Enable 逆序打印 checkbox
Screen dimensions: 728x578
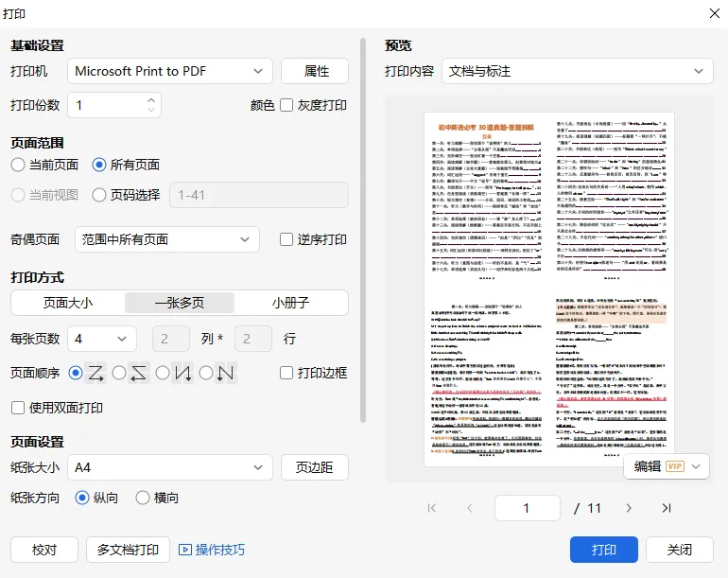(286, 239)
